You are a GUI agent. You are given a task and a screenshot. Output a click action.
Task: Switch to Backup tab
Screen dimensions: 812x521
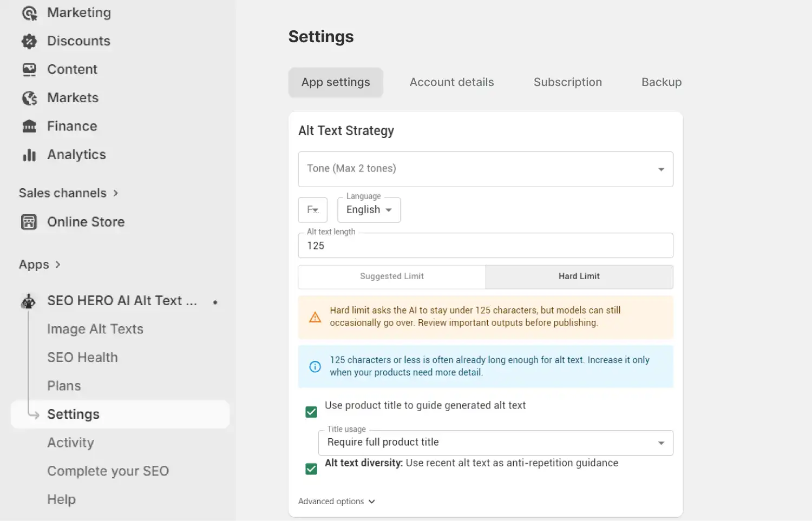(662, 82)
